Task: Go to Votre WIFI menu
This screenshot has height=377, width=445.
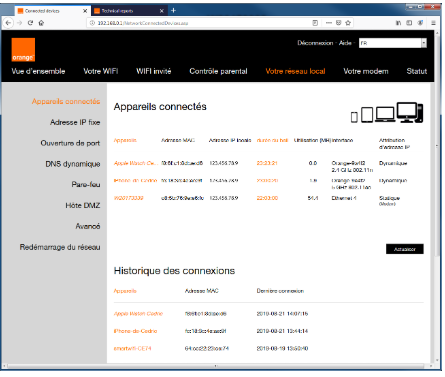Action: (x=101, y=71)
